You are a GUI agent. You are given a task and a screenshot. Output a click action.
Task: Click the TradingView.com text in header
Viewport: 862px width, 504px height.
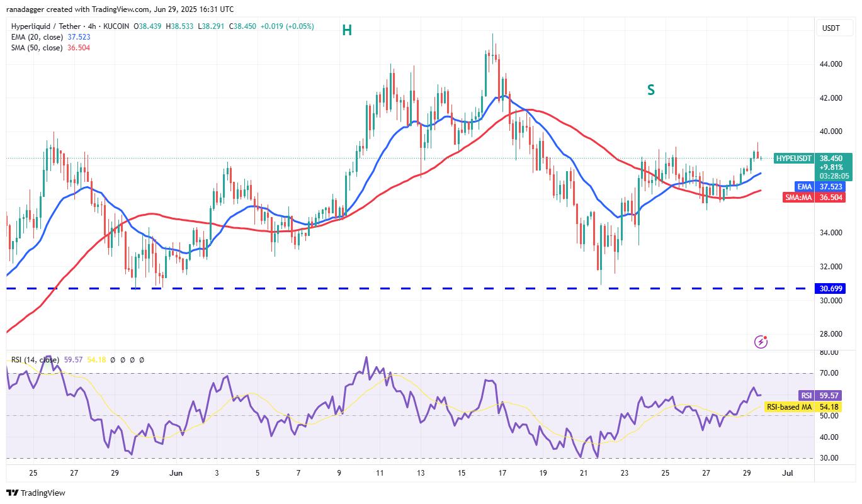tap(108, 9)
